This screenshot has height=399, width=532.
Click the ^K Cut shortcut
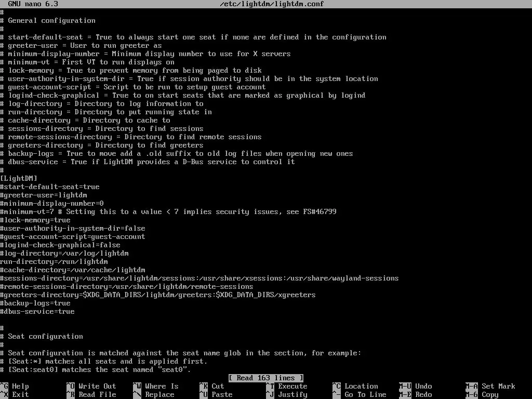pos(212,386)
